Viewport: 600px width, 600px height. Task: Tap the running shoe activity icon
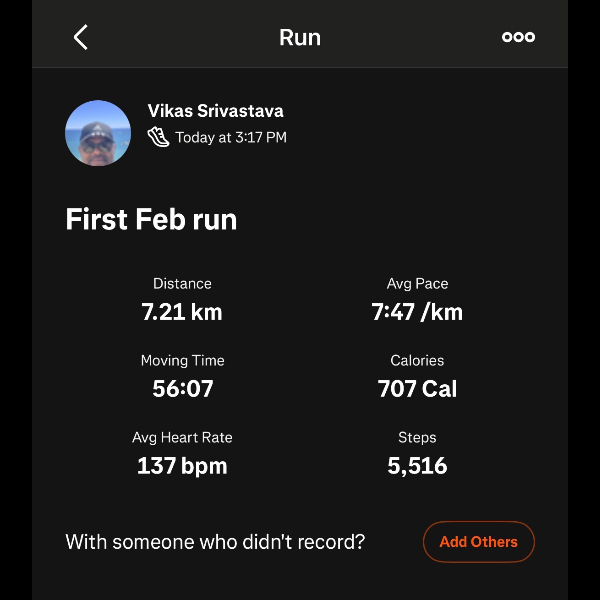click(159, 137)
